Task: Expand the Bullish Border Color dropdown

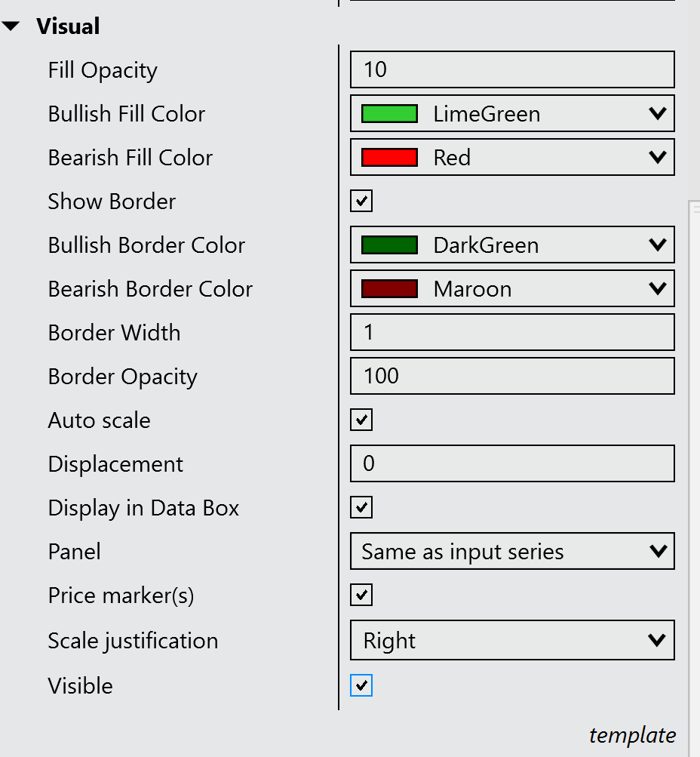Action: [x=657, y=245]
